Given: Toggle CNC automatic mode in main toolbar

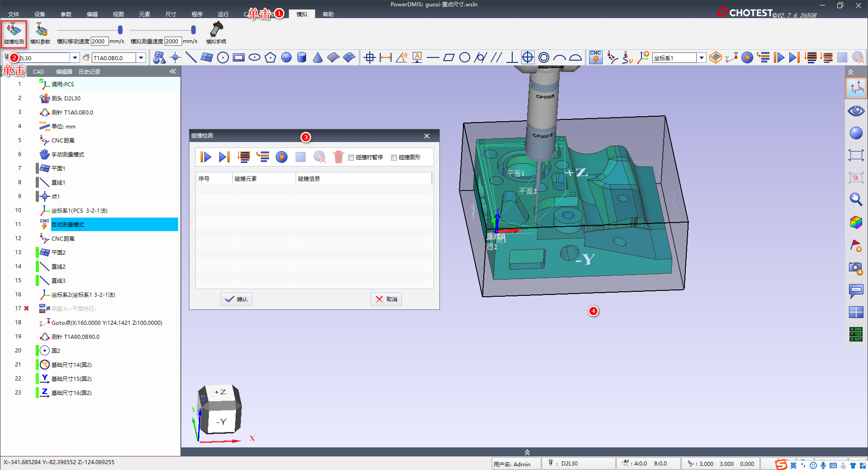Looking at the screenshot, I should pyautogui.click(x=596, y=57).
